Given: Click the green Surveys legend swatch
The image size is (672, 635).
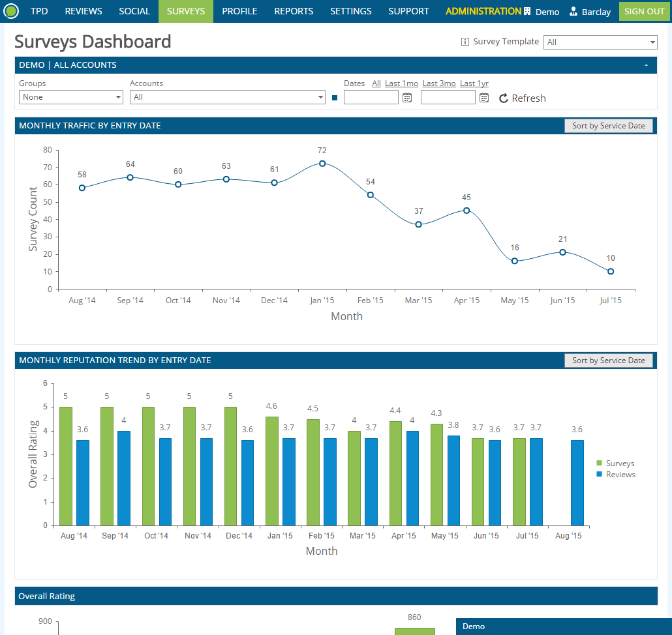Looking at the screenshot, I should coord(599,463).
